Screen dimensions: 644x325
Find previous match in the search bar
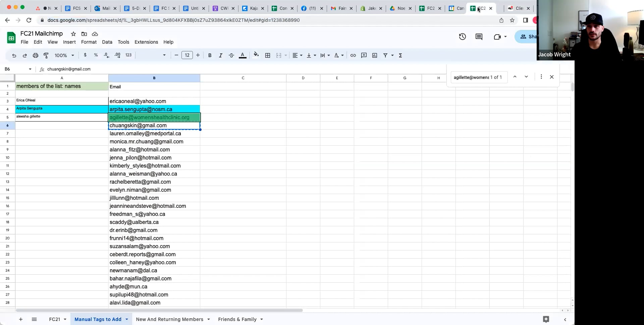[515, 77]
